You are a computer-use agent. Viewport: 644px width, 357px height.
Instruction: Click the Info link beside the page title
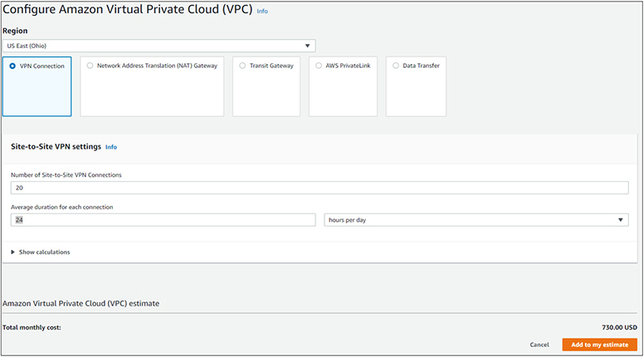click(262, 12)
